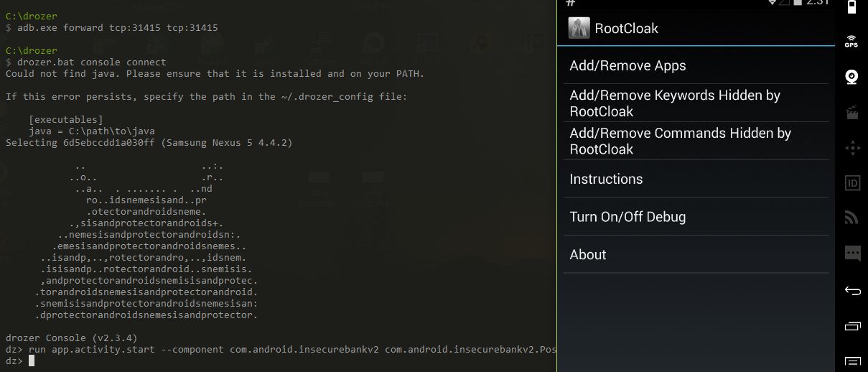
Task: Open the SMS message bubble icon
Action: click(852, 254)
